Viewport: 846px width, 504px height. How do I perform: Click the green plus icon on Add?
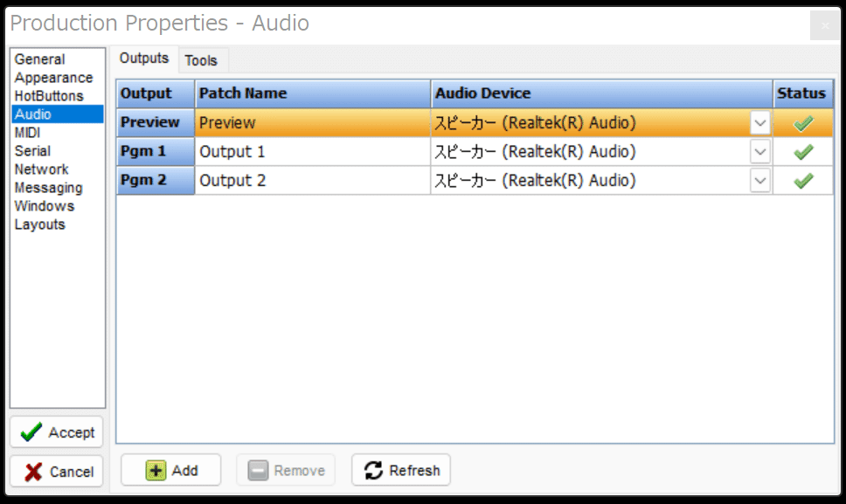point(156,471)
